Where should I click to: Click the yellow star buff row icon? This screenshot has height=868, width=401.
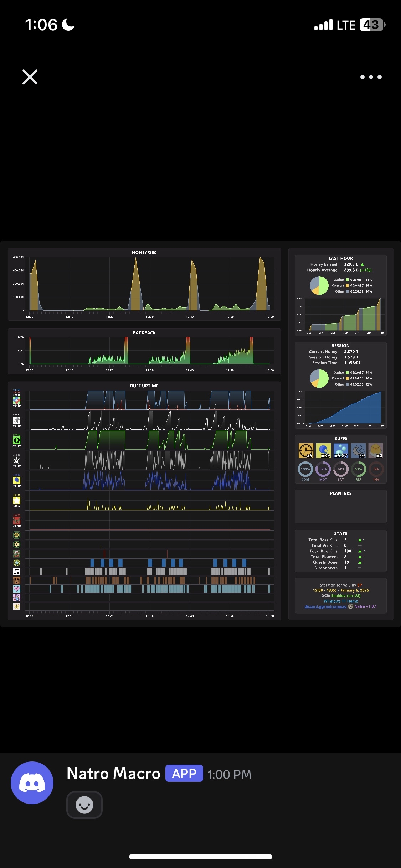point(17,500)
